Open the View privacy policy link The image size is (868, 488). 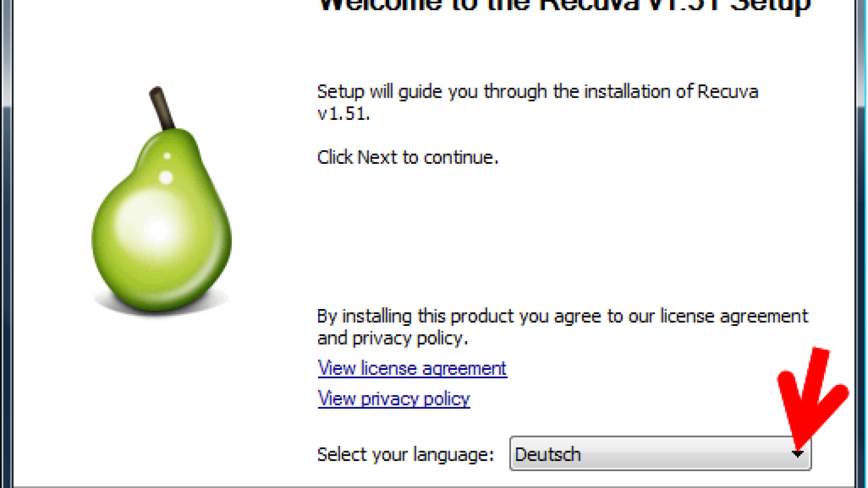click(394, 399)
